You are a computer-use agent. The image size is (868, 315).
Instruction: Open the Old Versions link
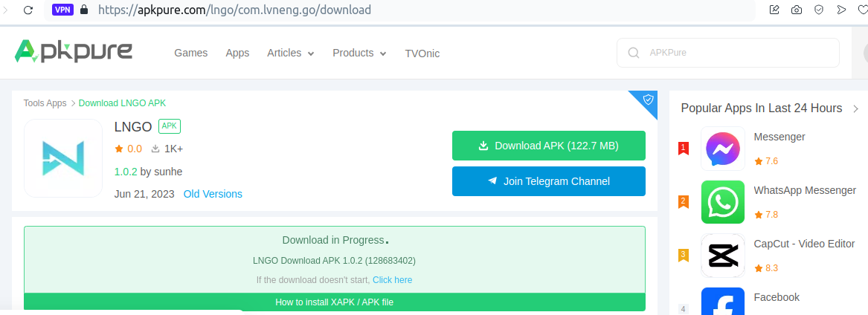213,194
